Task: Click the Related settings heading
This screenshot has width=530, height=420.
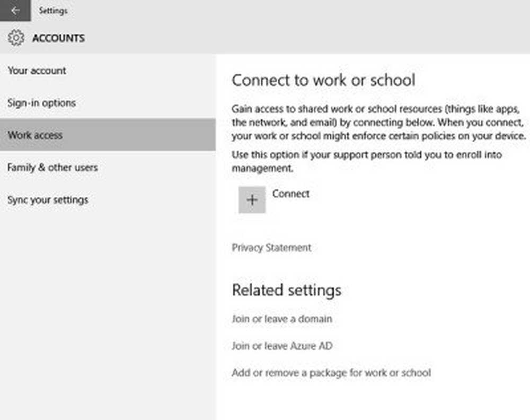Action: click(x=286, y=290)
